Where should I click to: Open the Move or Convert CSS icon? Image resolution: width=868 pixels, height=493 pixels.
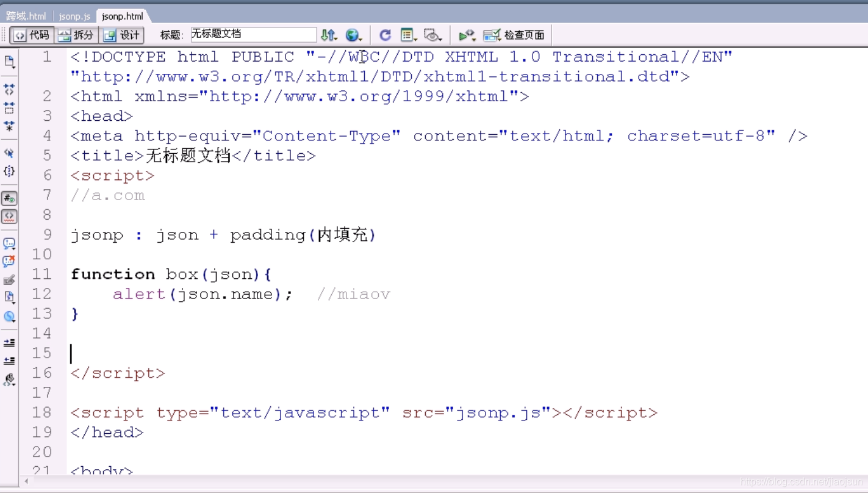point(9,316)
